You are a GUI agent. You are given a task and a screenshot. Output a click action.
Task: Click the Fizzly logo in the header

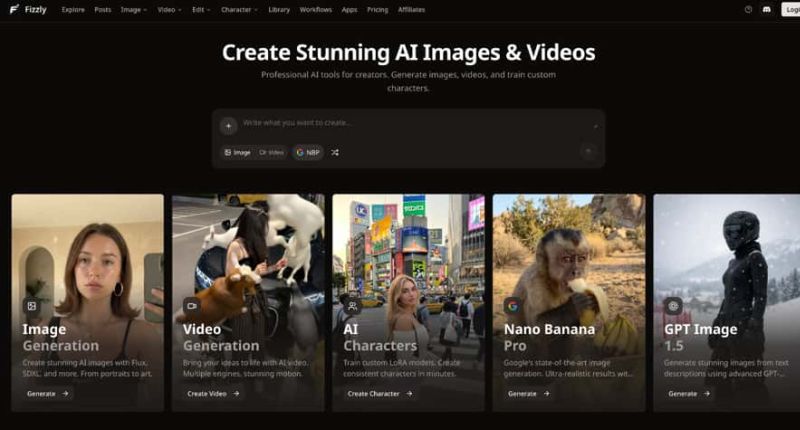(x=28, y=9)
